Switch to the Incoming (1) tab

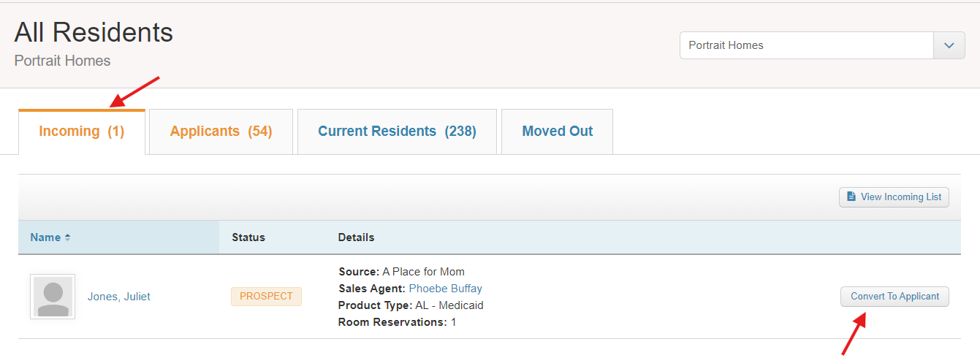pyautogui.click(x=82, y=132)
